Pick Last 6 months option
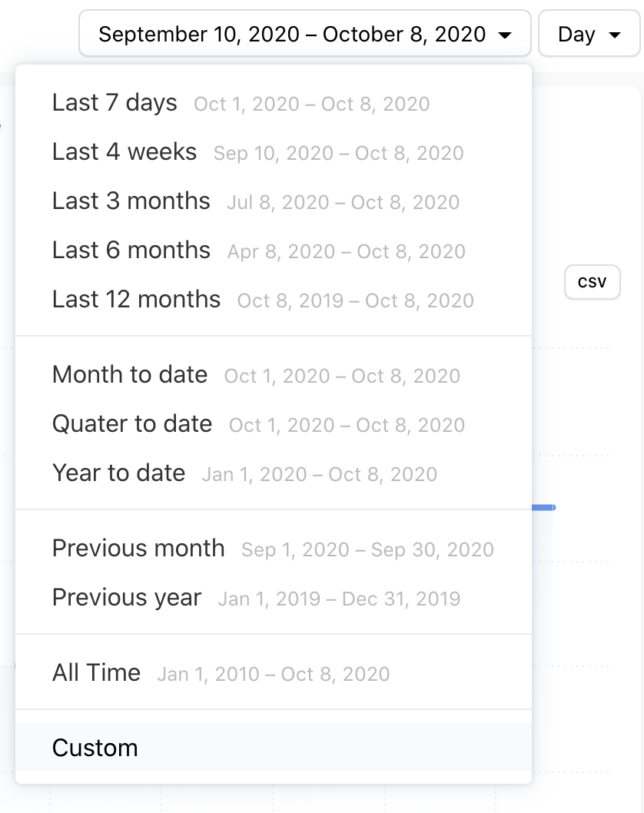 pyautogui.click(x=131, y=251)
